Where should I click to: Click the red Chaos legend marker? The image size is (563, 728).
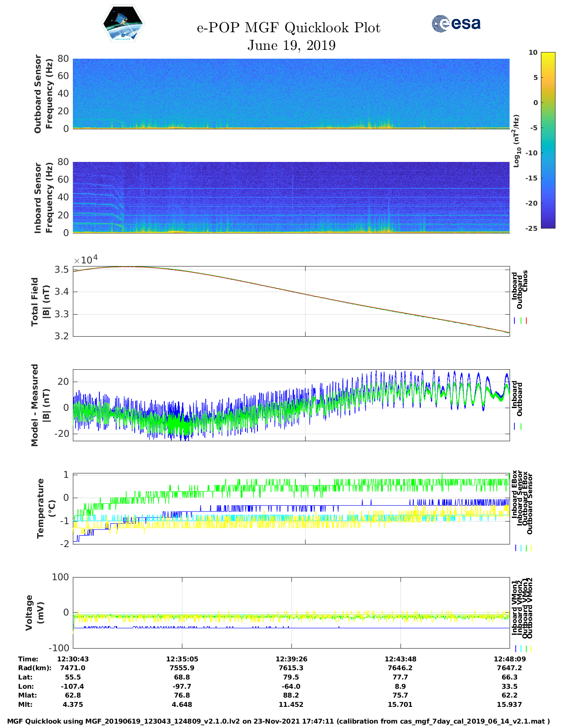[526, 321]
